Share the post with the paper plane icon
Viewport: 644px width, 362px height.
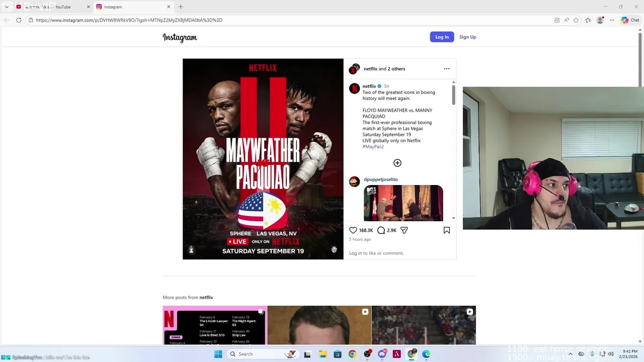[404, 230]
